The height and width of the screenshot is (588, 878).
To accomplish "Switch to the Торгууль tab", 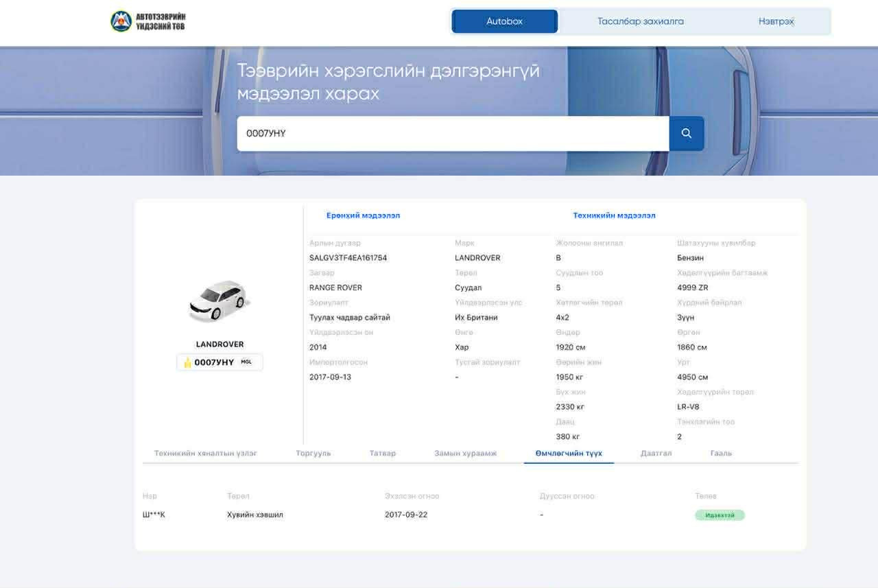I will coord(313,454).
